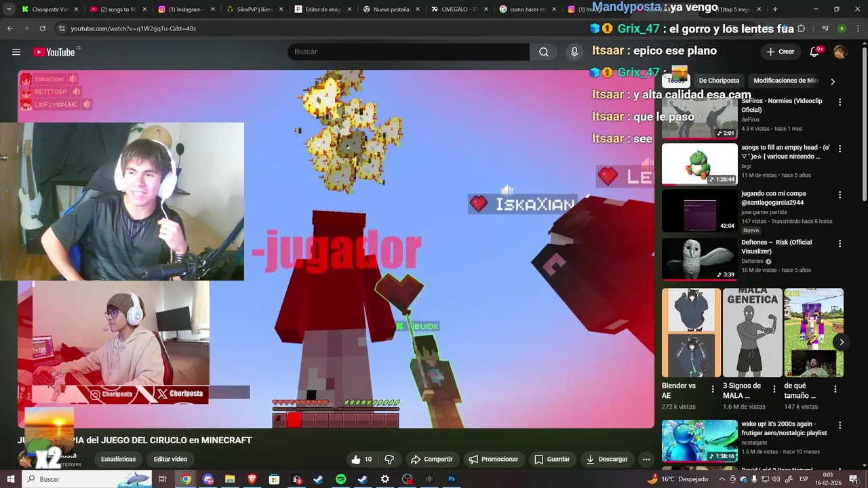Open the MALA GENETICA short thumbnail
The image size is (868, 488).
[752, 333]
